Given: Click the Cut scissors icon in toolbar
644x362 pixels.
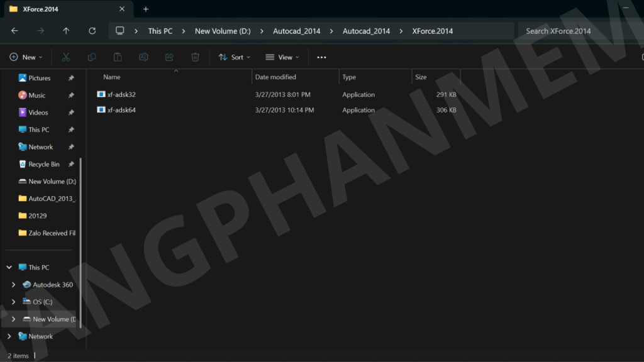Looking at the screenshot, I should [x=65, y=57].
